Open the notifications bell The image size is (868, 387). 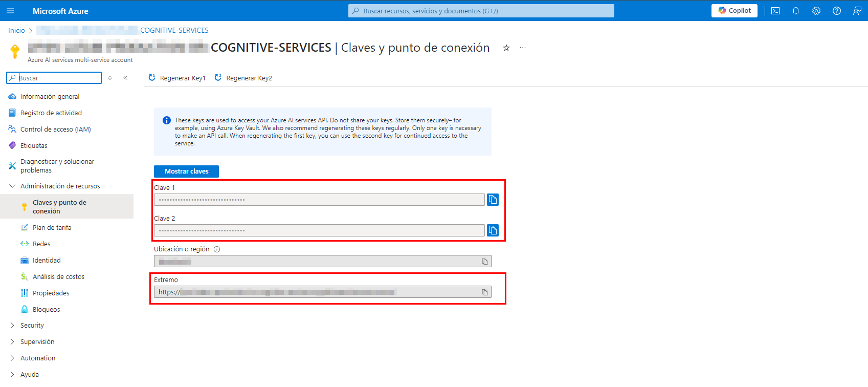[796, 11]
